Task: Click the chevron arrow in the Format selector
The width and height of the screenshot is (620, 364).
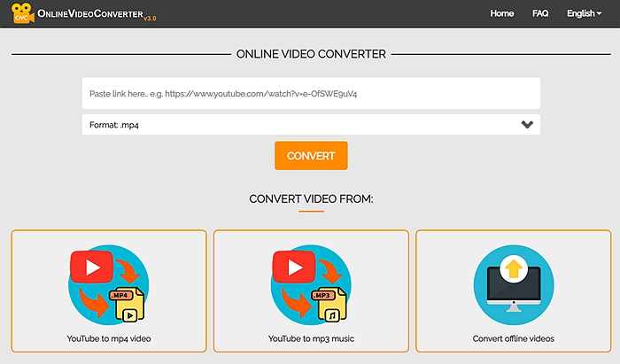Action: coord(527,125)
